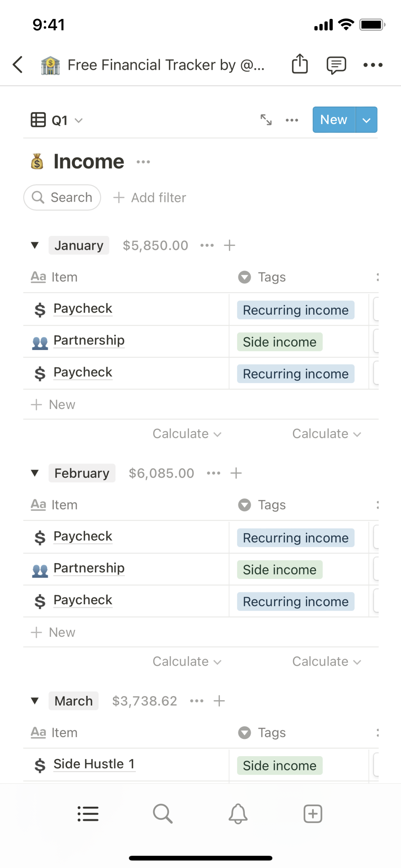Tap the new page plus icon
The width and height of the screenshot is (401, 868).
[x=313, y=814]
